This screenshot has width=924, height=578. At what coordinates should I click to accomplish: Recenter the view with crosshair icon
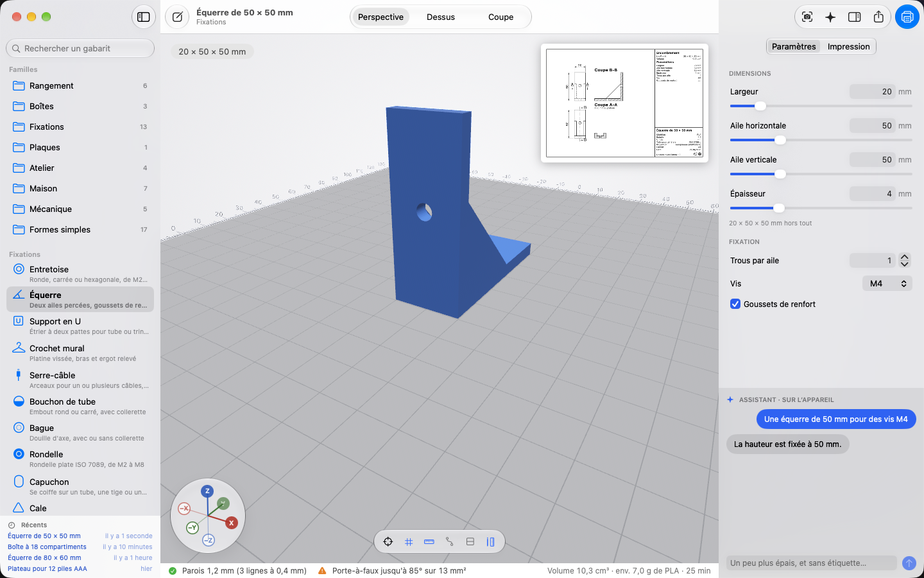pyautogui.click(x=388, y=541)
